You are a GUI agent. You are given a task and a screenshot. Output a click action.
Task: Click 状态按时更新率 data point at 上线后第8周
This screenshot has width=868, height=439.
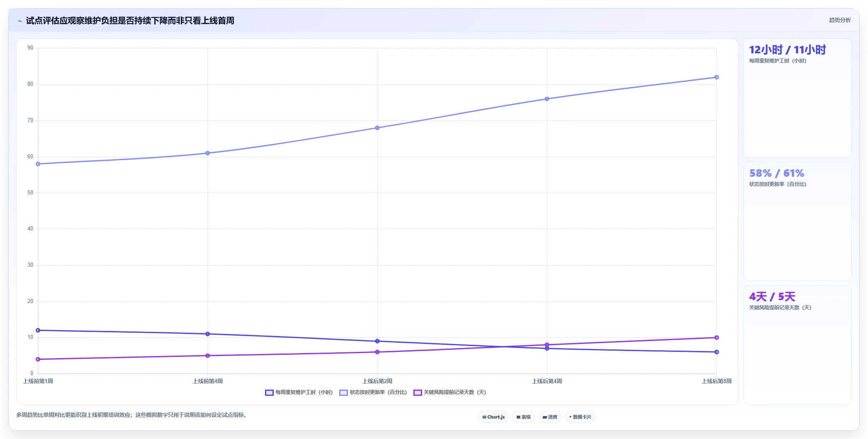(716, 77)
